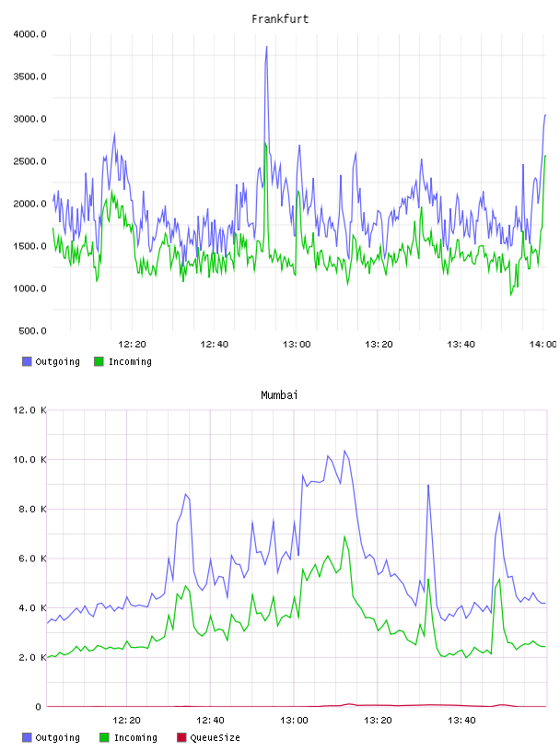
Task: Click the 4000.0 y-axis label
Action: pyautogui.click(x=29, y=34)
